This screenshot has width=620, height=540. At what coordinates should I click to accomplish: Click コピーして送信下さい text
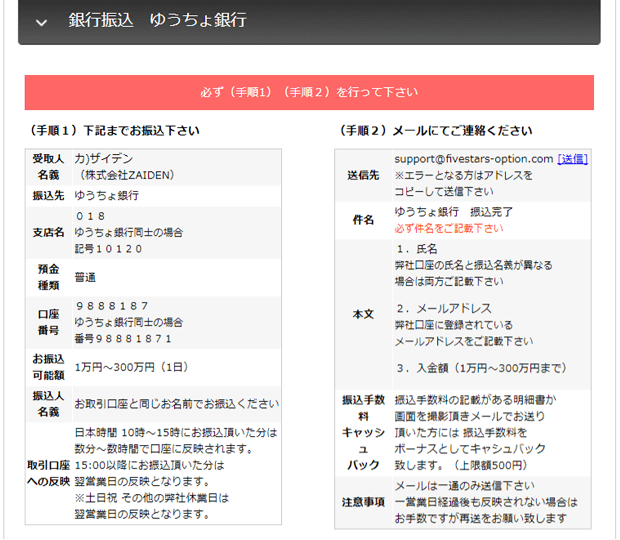tap(444, 192)
